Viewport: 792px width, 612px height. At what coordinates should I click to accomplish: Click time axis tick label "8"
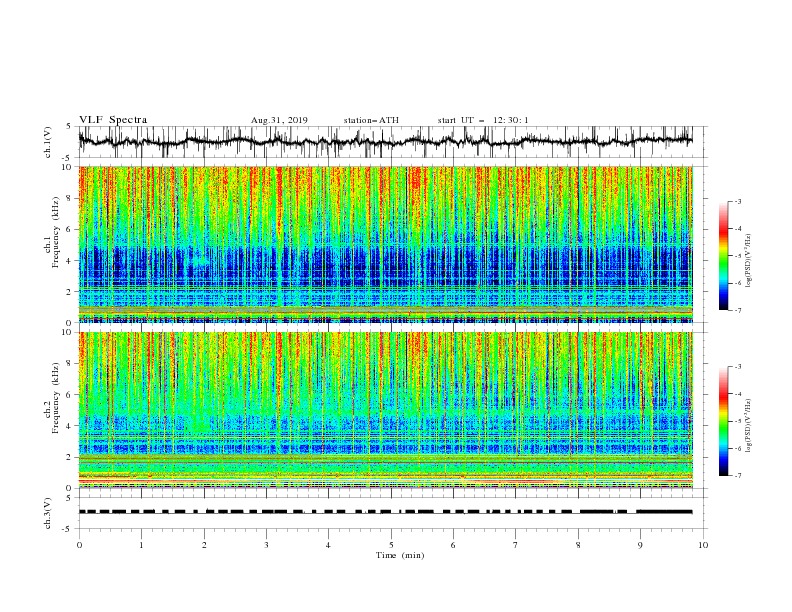pos(578,545)
